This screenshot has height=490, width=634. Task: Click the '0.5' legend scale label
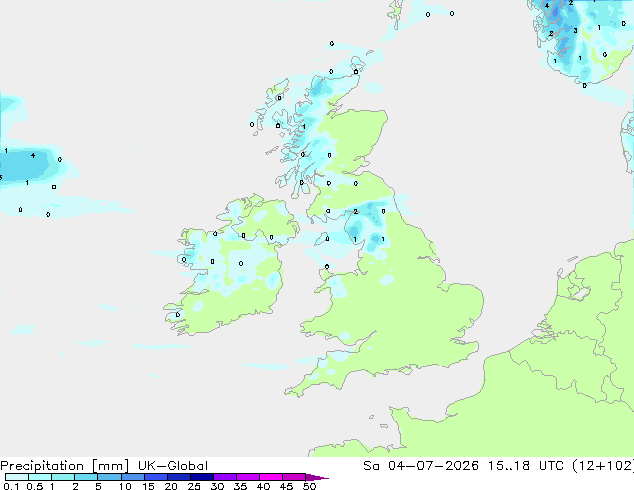[35, 486]
